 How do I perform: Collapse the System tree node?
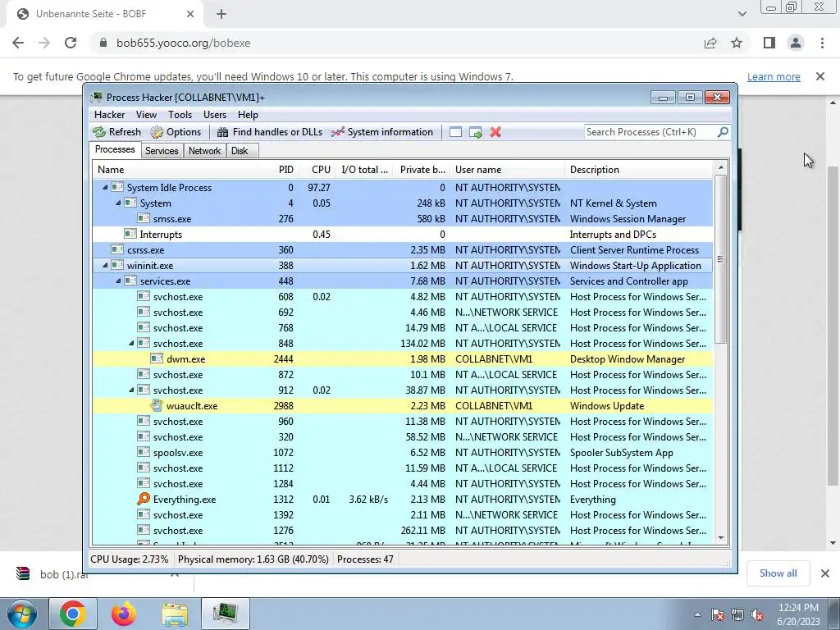[118, 203]
